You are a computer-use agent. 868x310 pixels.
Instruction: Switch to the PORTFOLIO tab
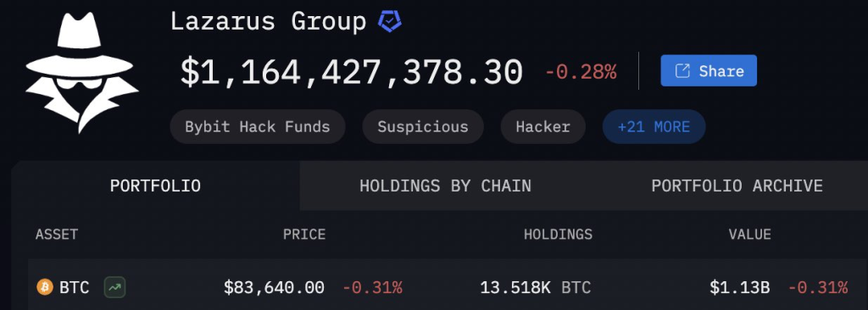[x=156, y=186]
